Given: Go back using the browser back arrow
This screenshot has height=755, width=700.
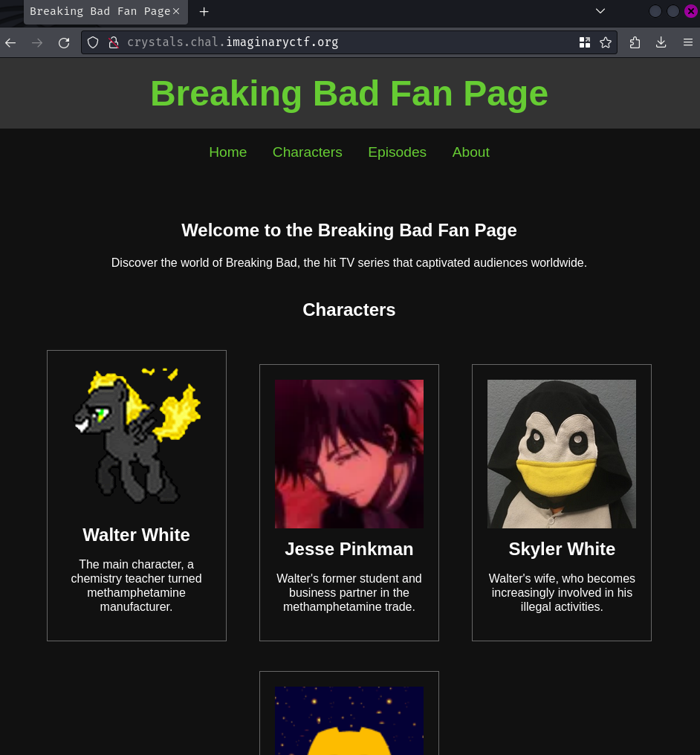Looking at the screenshot, I should (x=10, y=43).
